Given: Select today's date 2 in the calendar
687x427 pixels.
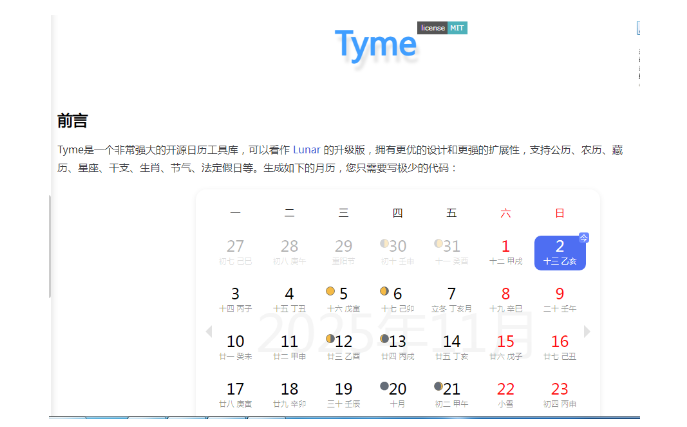Looking at the screenshot, I should (x=560, y=253).
